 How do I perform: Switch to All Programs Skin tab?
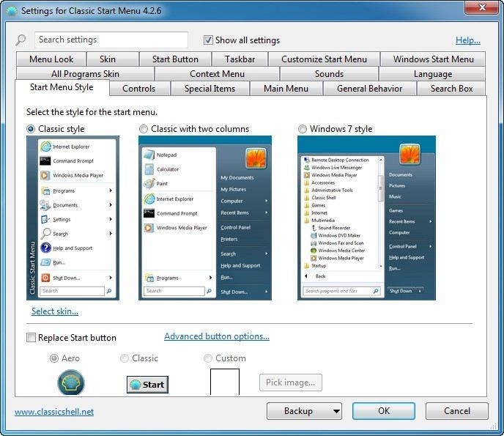pyautogui.click(x=85, y=73)
